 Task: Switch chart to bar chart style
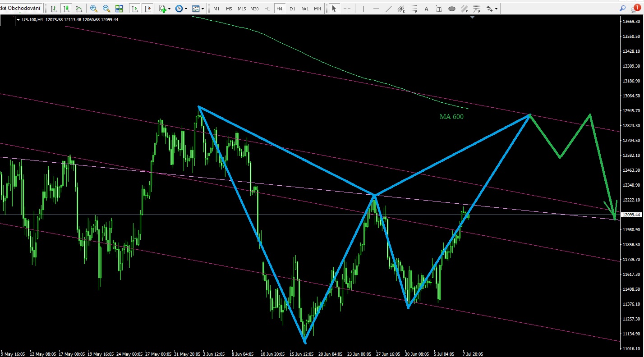click(x=54, y=9)
